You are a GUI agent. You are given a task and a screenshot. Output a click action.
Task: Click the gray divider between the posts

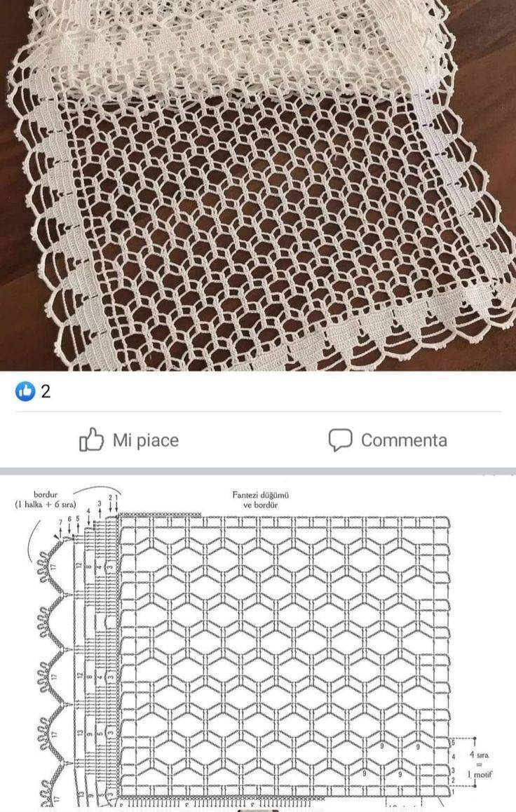258,472
